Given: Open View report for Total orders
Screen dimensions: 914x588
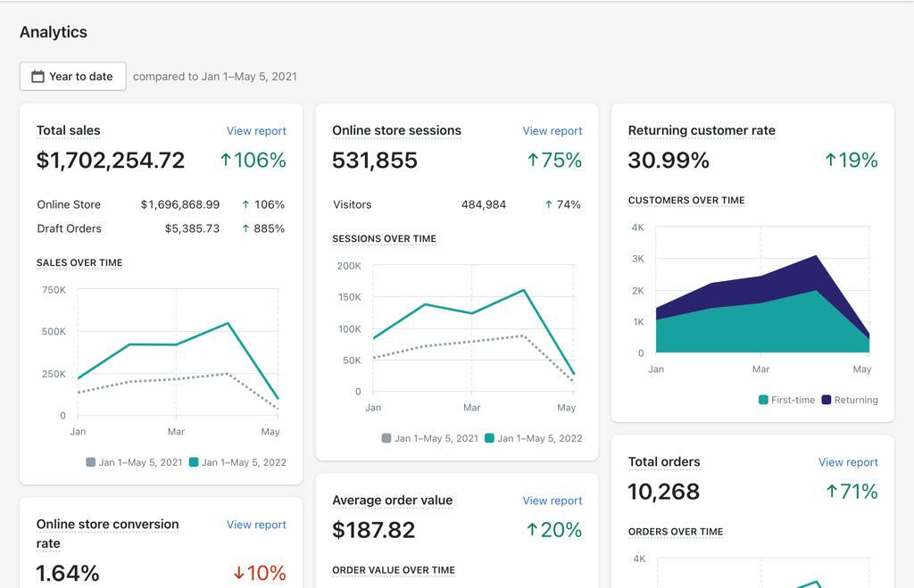Looking at the screenshot, I should (x=848, y=462).
